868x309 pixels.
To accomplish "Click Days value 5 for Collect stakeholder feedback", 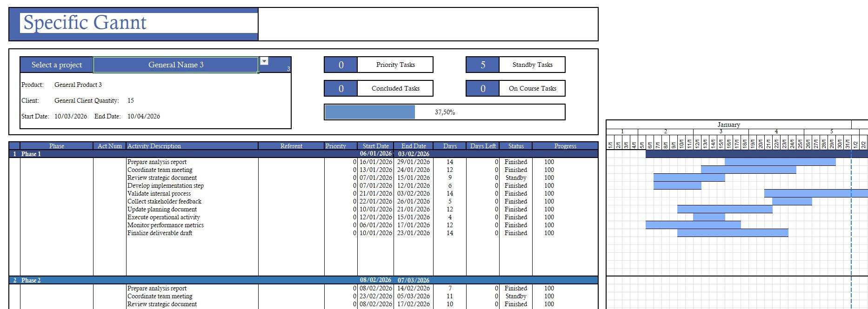I will pos(450,201).
